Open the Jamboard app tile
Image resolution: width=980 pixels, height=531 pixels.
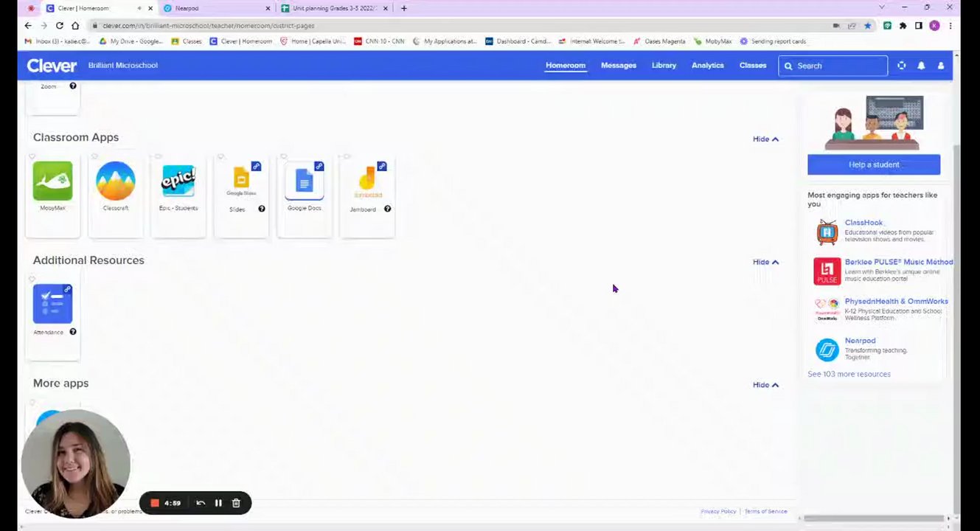367,181
